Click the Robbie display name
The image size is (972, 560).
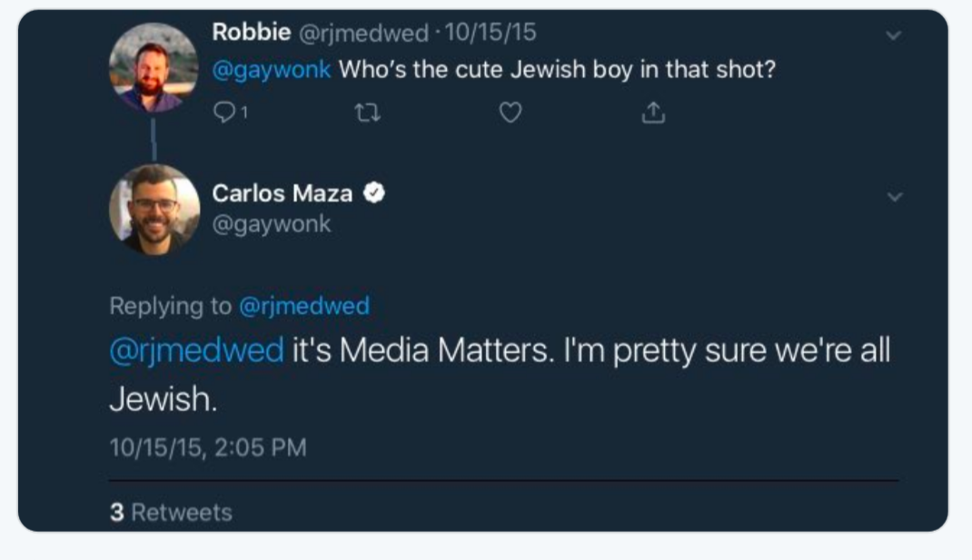251,33
